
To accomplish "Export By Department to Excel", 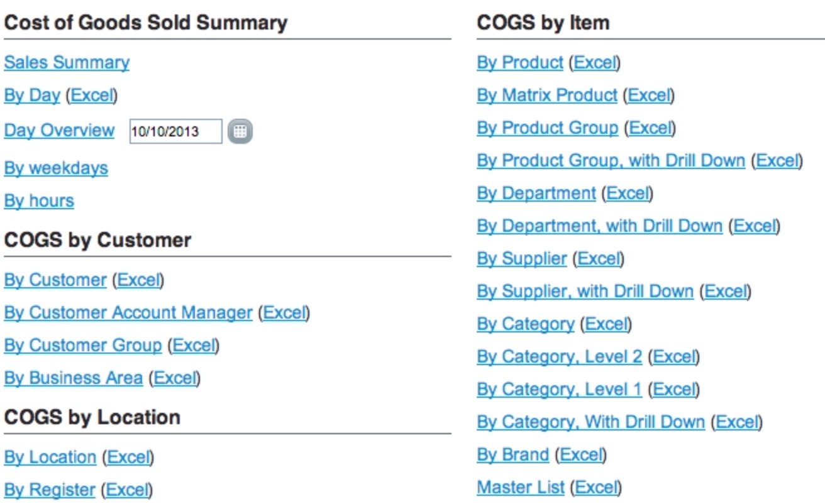I will click(x=628, y=194).
